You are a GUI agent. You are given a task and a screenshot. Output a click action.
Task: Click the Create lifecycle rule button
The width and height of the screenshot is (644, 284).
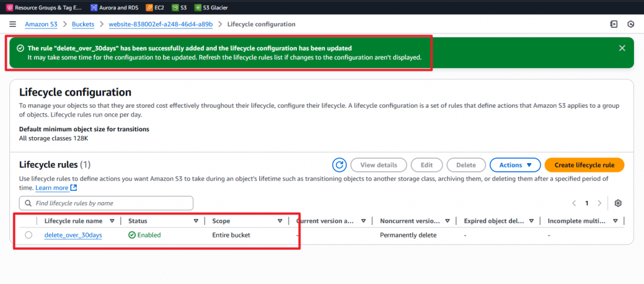click(584, 165)
